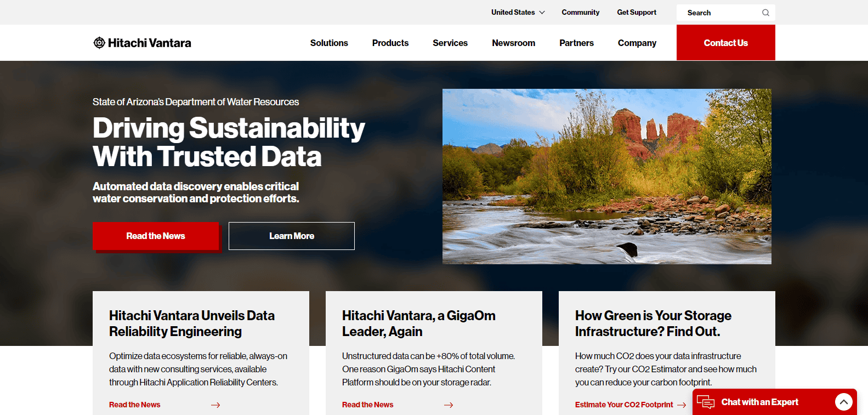The image size is (868, 415).
Task: Click arrow next to Estimate Your CO2 Footprint
Action: click(682, 405)
